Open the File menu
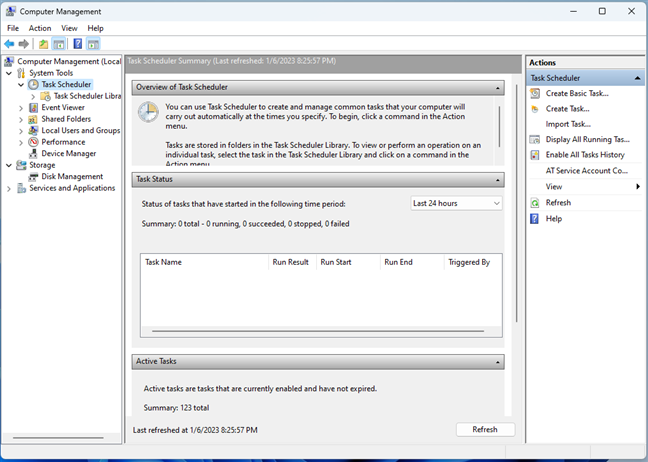Viewport: 648px width, 462px height. pos(13,28)
